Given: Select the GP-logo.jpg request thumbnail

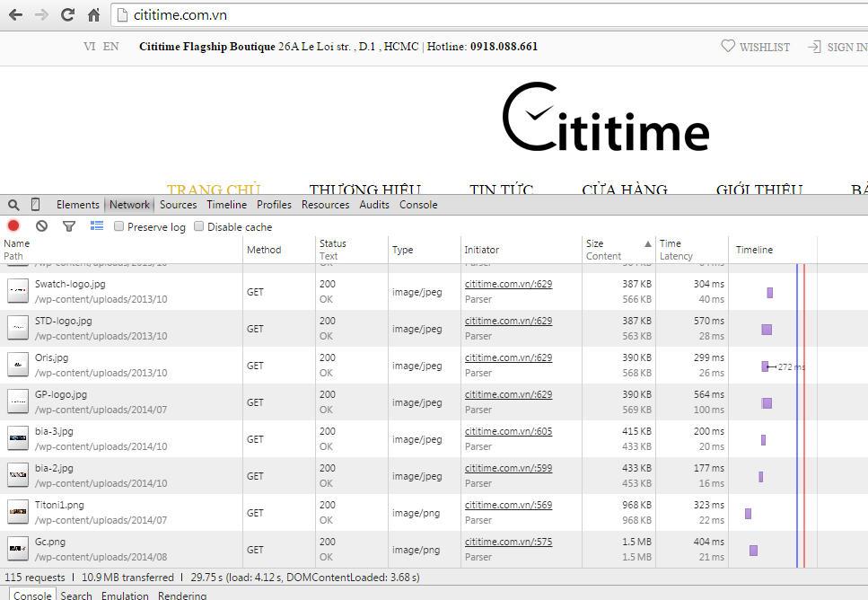Looking at the screenshot, I should (18, 401).
